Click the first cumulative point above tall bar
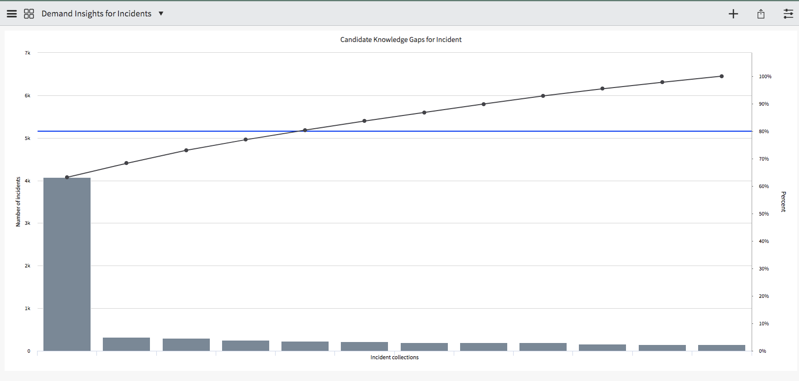 pos(67,177)
